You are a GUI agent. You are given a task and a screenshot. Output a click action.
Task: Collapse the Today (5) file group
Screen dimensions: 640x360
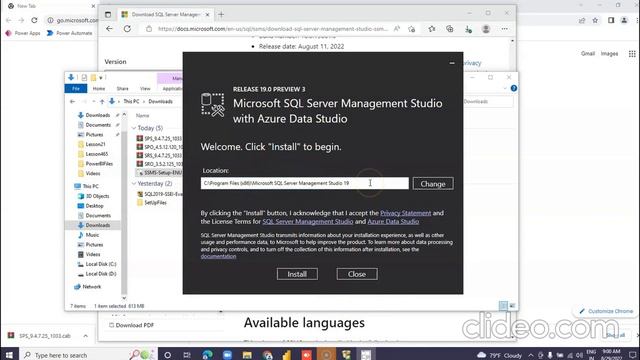pos(134,128)
